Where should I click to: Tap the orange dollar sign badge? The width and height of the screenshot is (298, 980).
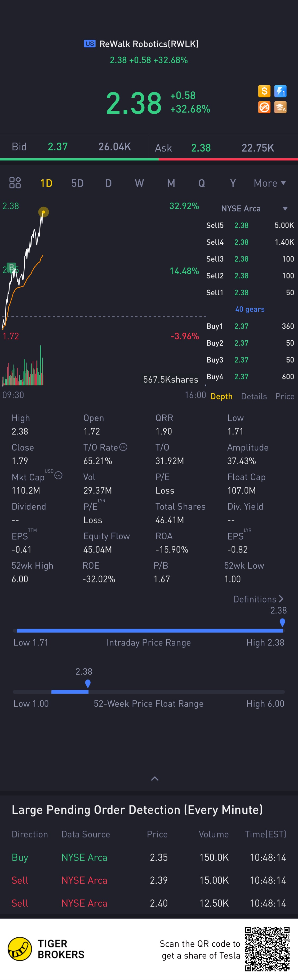pos(264,91)
